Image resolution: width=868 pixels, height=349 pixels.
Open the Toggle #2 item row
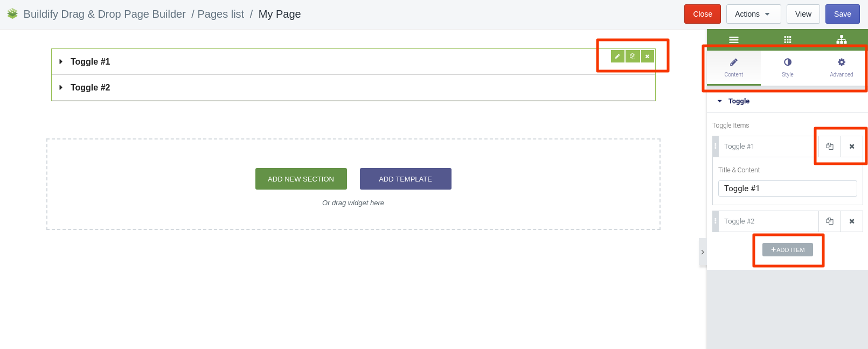coord(769,221)
